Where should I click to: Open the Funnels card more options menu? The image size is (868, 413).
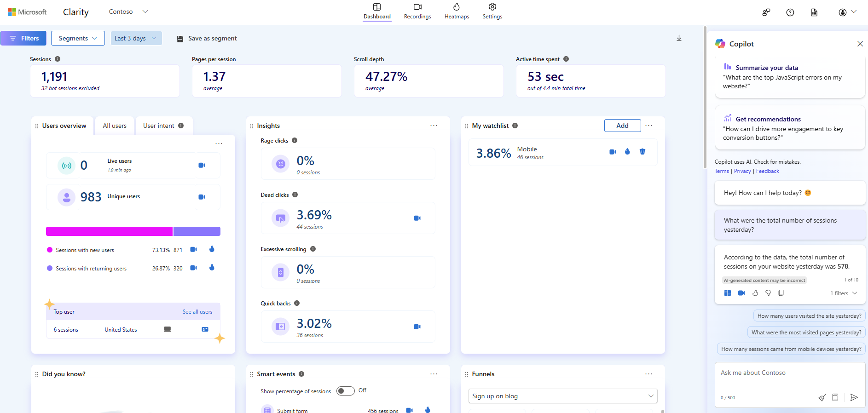[x=648, y=374]
